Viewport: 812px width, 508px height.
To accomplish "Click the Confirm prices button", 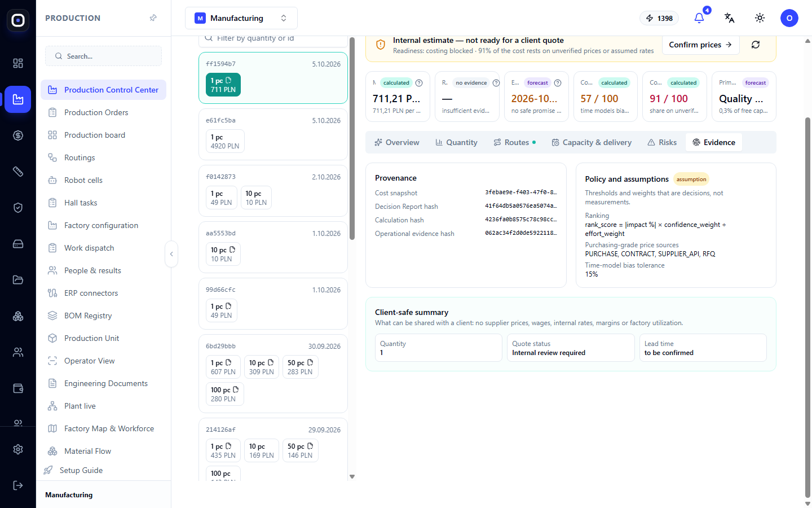I will [x=700, y=45].
